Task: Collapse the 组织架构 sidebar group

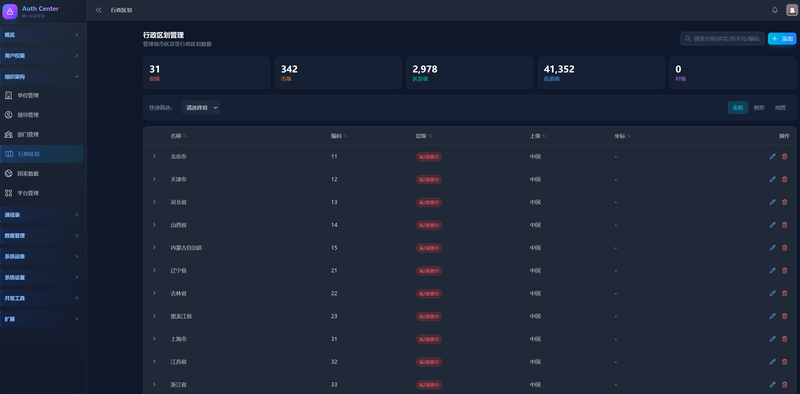Action: coord(42,77)
